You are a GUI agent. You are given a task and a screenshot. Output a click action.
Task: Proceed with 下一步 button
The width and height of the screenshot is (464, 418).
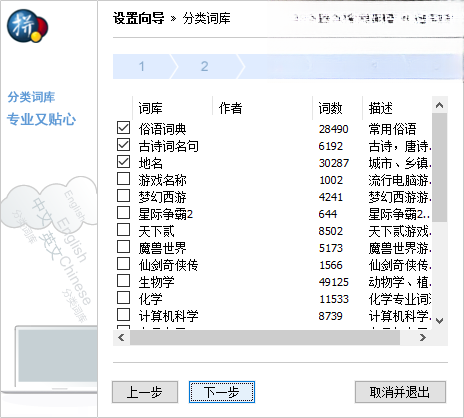coord(222,392)
